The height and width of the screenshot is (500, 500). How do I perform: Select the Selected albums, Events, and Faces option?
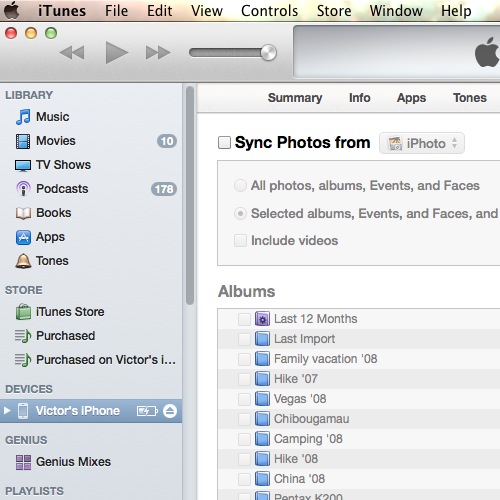click(240, 213)
